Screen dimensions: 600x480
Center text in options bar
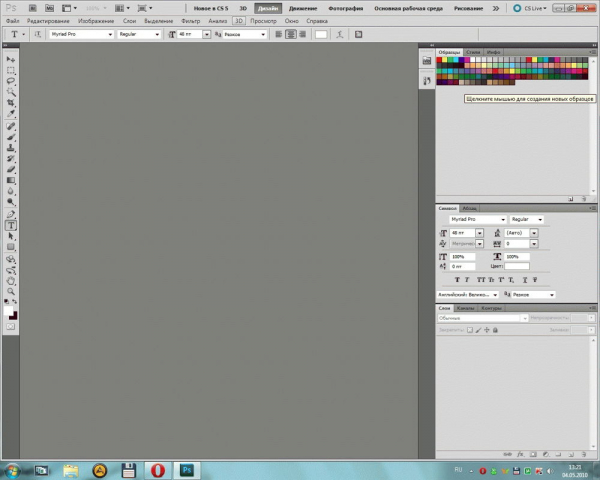pyautogui.click(x=291, y=34)
